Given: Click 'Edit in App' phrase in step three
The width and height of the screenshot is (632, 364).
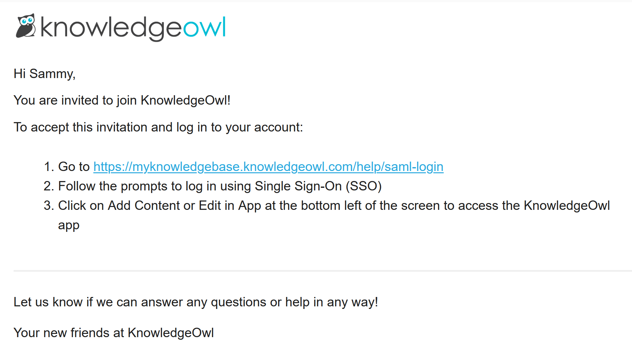Looking at the screenshot, I should pos(230,206).
